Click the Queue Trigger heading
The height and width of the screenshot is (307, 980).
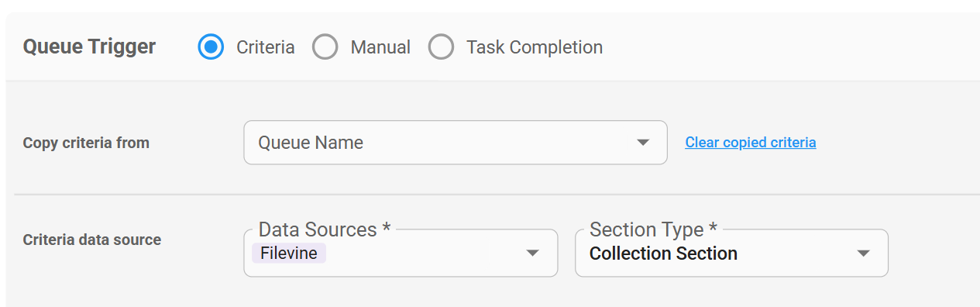pyautogui.click(x=89, y=47)
